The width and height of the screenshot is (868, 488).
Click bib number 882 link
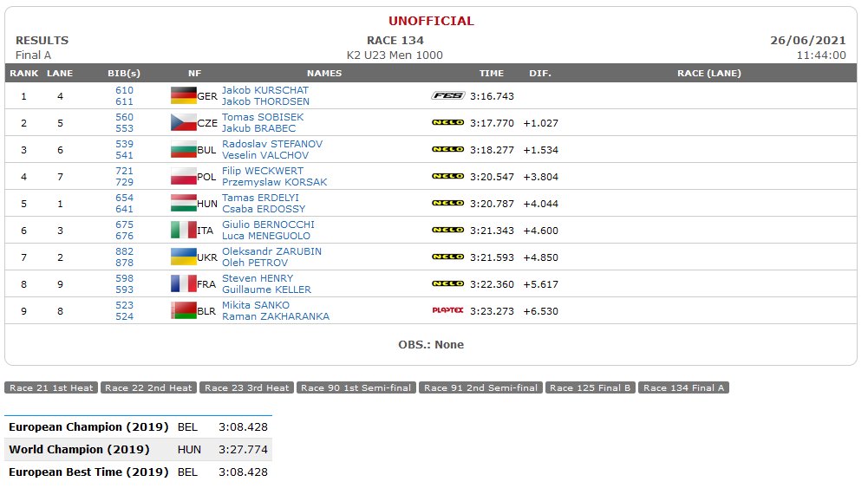125,251
